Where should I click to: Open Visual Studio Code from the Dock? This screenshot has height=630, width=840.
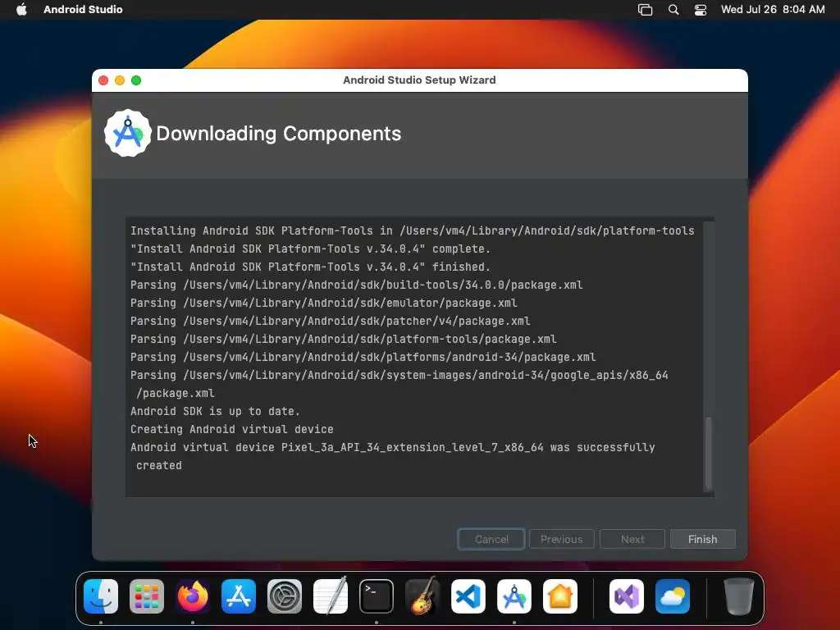point(468,596)
